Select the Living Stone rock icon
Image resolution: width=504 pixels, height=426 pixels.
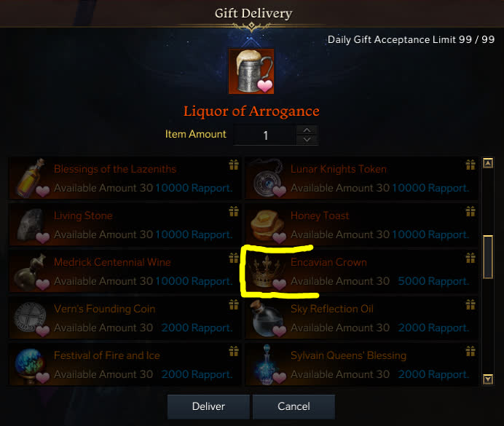pos(31,225)
